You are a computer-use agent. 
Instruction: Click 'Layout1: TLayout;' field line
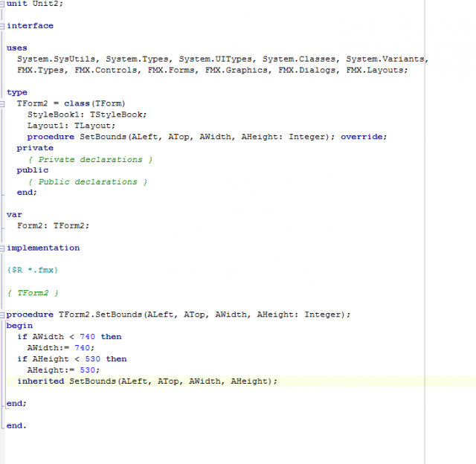pyautogui.click(x=71, y=126)
